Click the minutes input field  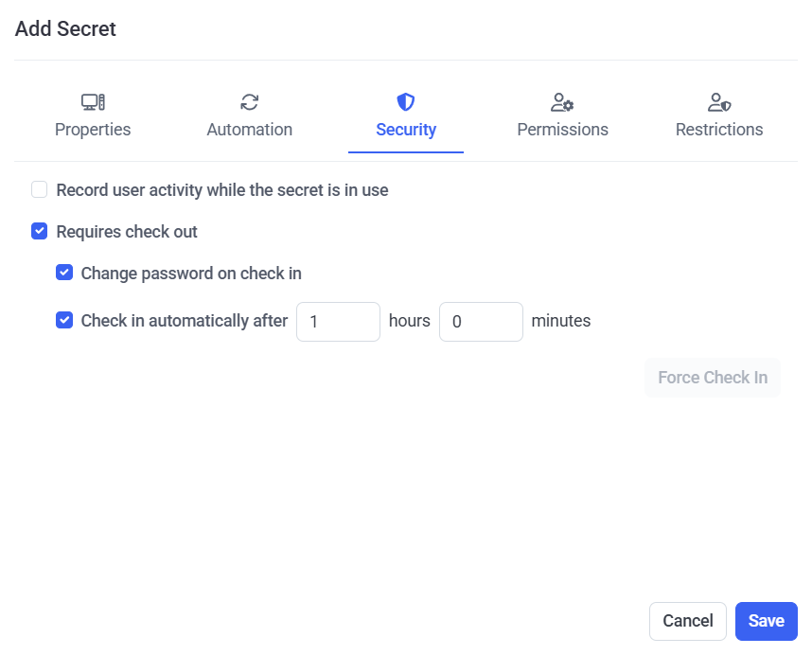pyautogui.click(x=481, y=322)
